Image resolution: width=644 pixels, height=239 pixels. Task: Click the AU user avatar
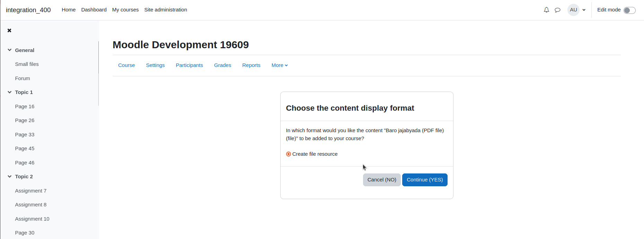point(573,10)
